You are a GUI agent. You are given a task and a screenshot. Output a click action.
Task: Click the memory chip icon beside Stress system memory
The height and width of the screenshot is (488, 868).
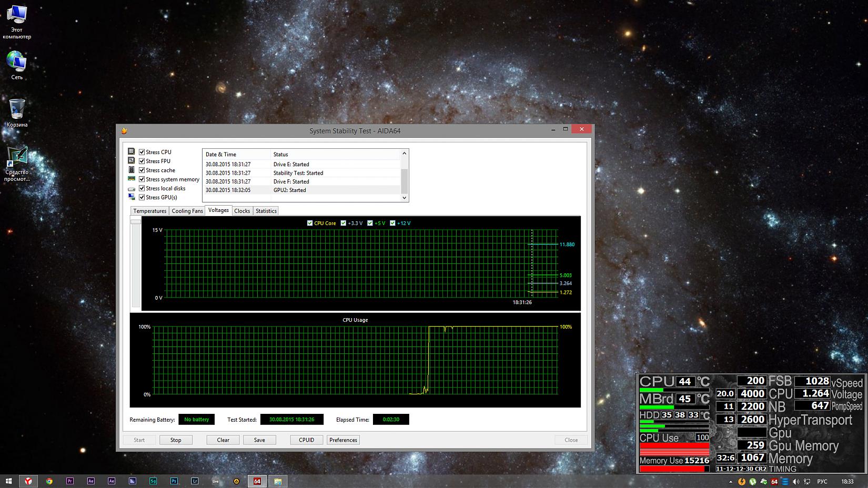pyautogui.click(x=132, y=179)
